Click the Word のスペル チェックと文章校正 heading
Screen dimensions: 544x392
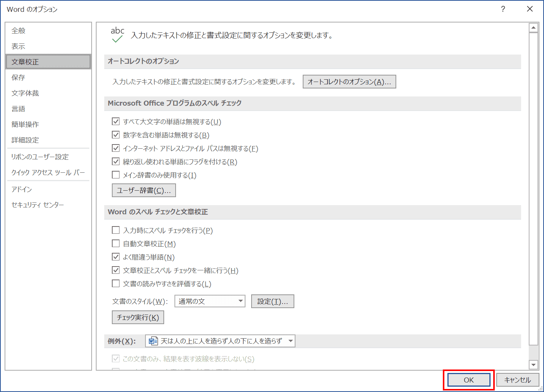tap(158, 212)
